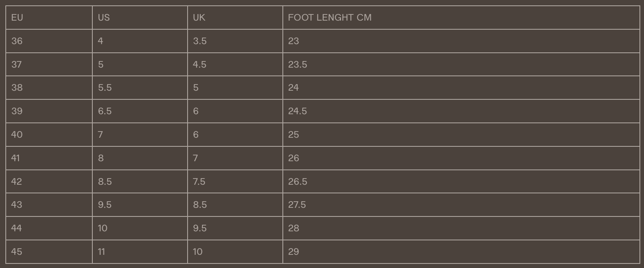Select EU size 44 cell
The image size is (644, 268).
coord(16,228)
